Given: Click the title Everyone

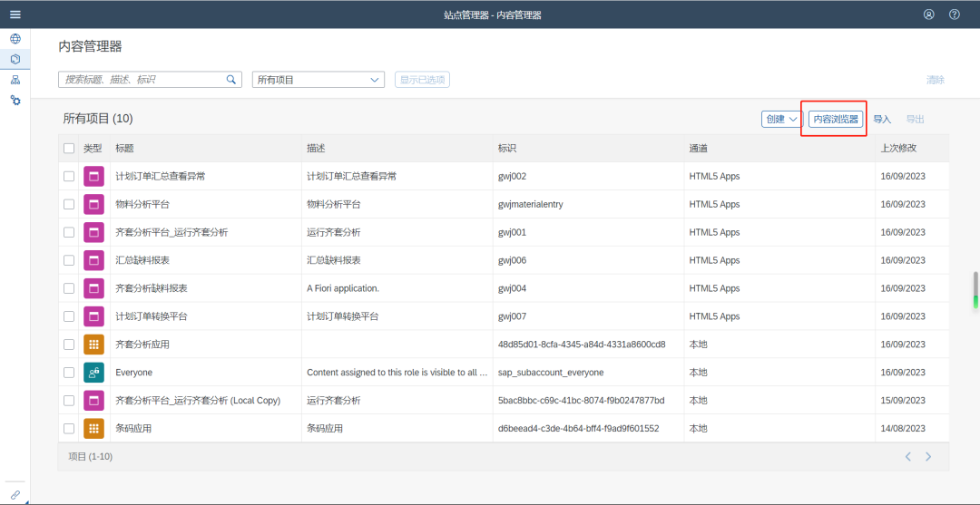Looking at the screenshot, I should [133, 372].
